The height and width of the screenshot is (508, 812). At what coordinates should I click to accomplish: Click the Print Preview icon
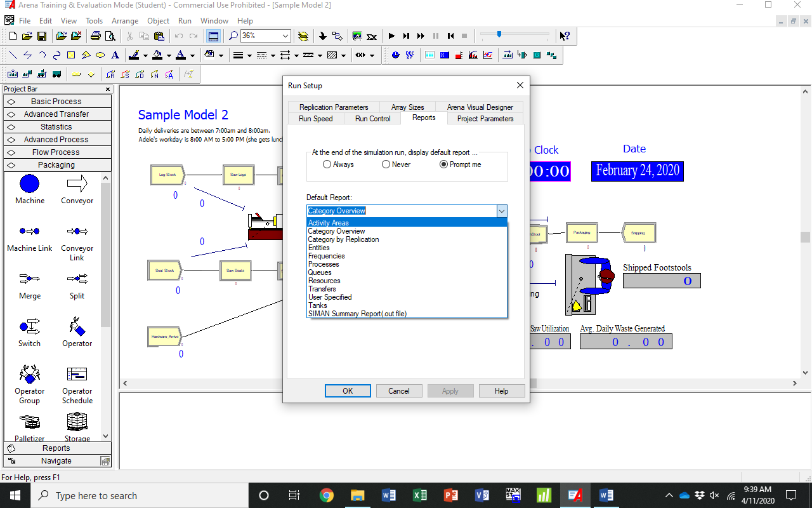tap(110, 36)
